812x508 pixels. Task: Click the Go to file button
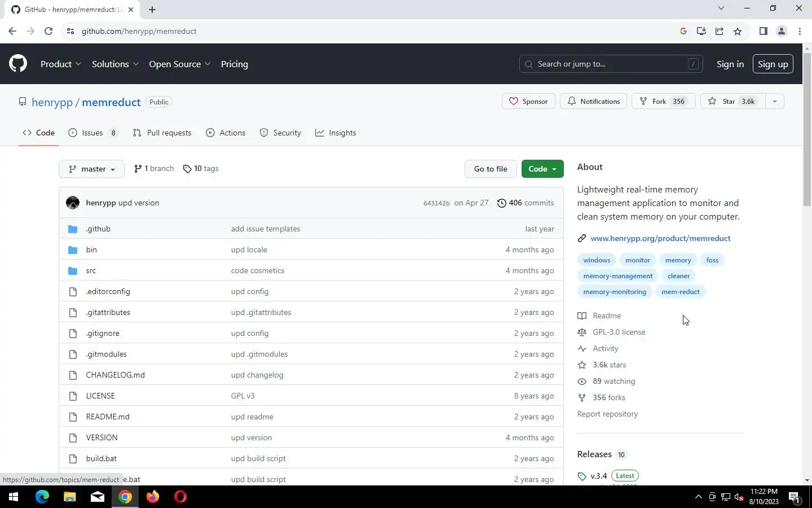tap(491, 169)
